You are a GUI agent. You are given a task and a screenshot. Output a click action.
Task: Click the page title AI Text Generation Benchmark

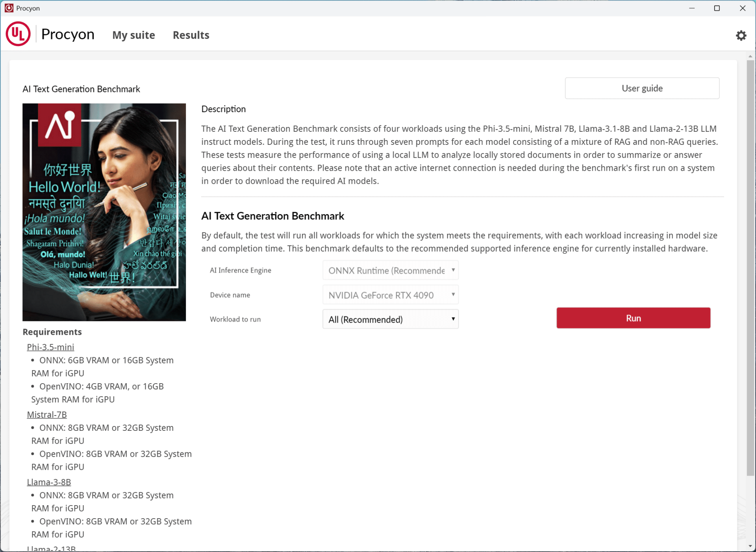coord(81,89)
